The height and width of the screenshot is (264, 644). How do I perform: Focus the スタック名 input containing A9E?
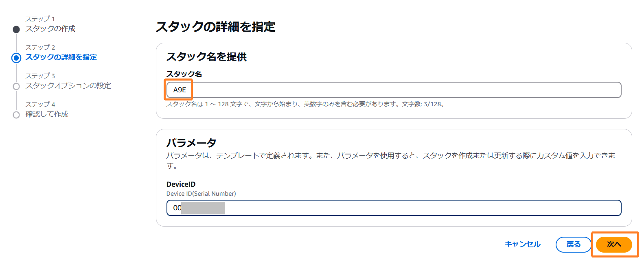click(393, 90)
